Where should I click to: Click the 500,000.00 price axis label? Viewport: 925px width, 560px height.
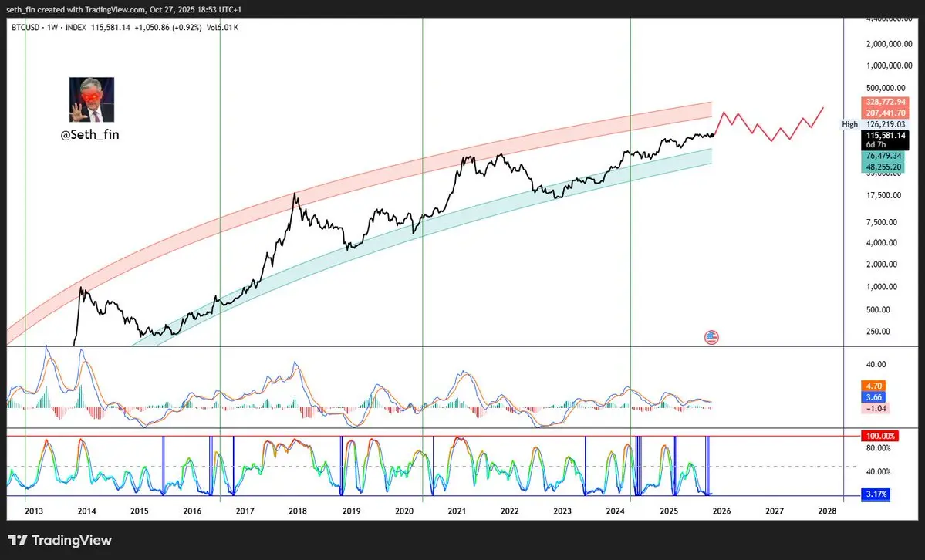(886, 88)
